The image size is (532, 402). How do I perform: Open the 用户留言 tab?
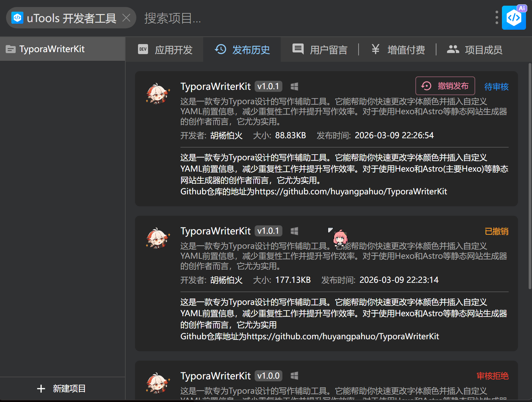(320, 50)
